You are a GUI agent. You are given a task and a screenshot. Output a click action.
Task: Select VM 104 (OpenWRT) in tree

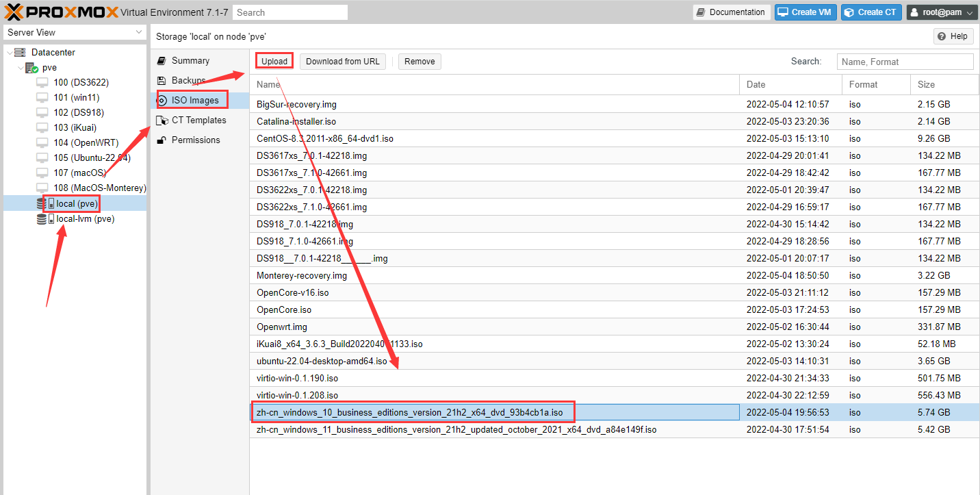(86, 143)
